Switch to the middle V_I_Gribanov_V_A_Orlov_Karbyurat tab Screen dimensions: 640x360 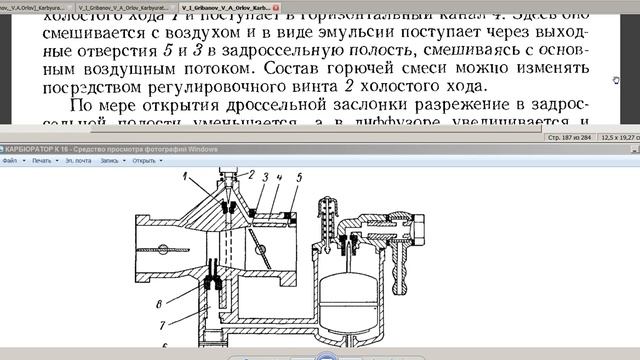[x=127, y=7]
